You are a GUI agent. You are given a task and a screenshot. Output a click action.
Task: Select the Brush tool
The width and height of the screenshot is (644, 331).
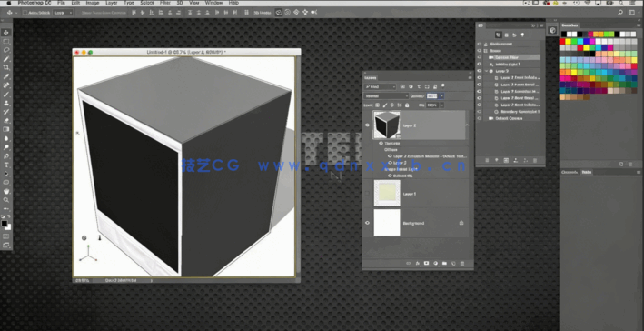point(6,95)
